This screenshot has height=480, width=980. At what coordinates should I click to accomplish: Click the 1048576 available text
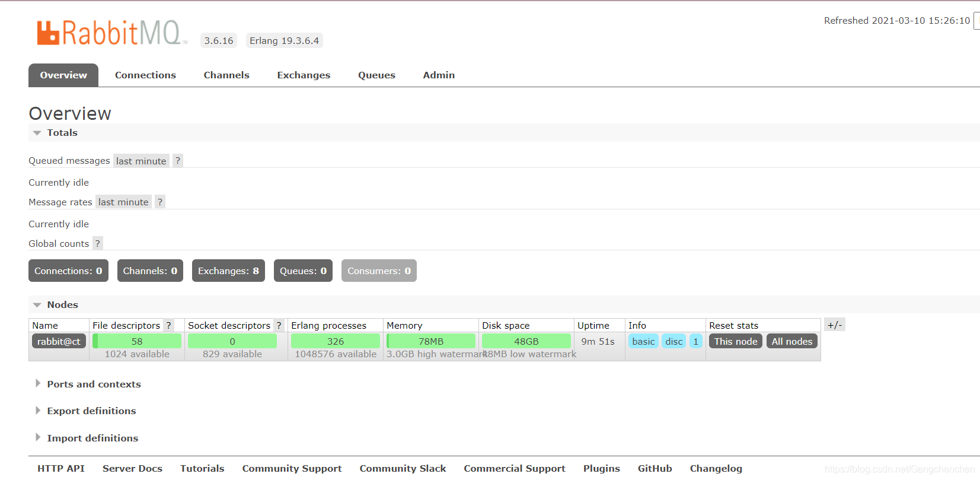[x=336, y=354]
